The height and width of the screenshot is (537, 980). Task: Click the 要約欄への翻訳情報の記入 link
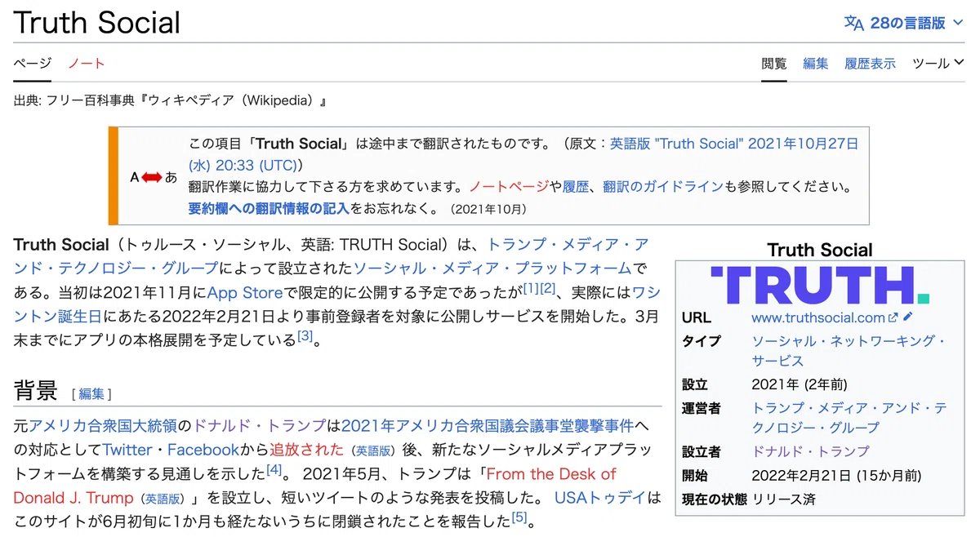[269, 208]
